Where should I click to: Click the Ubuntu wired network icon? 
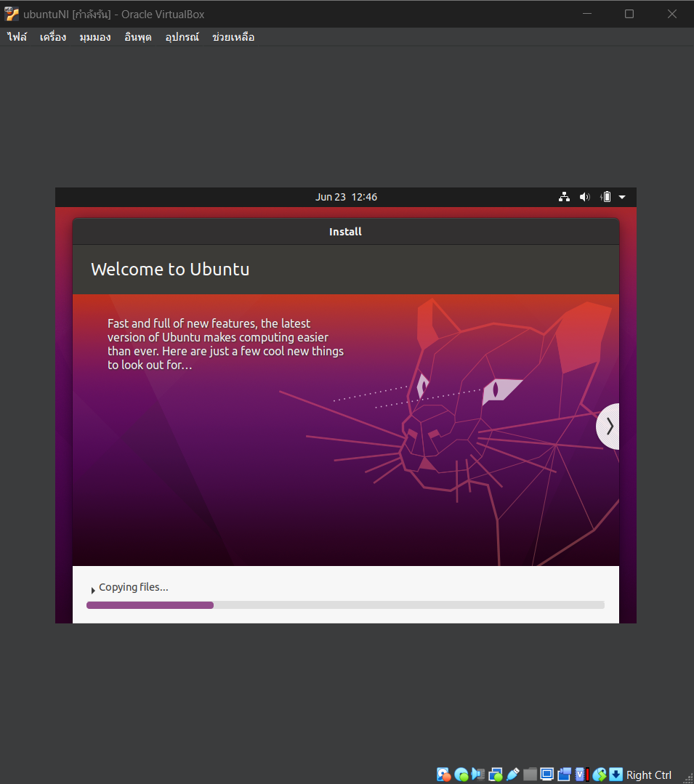[564, 197]
